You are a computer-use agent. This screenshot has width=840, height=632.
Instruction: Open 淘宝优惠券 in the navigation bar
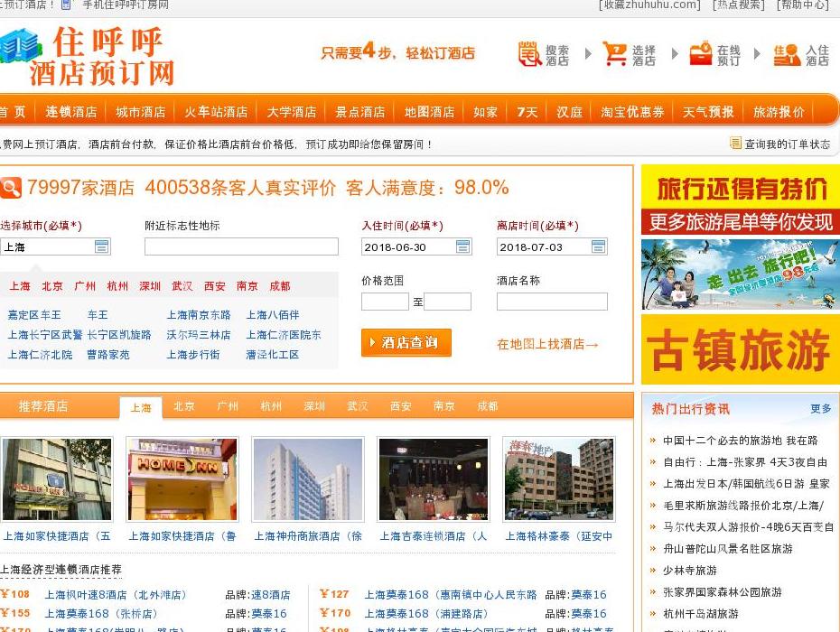click(x=632, y=111)
